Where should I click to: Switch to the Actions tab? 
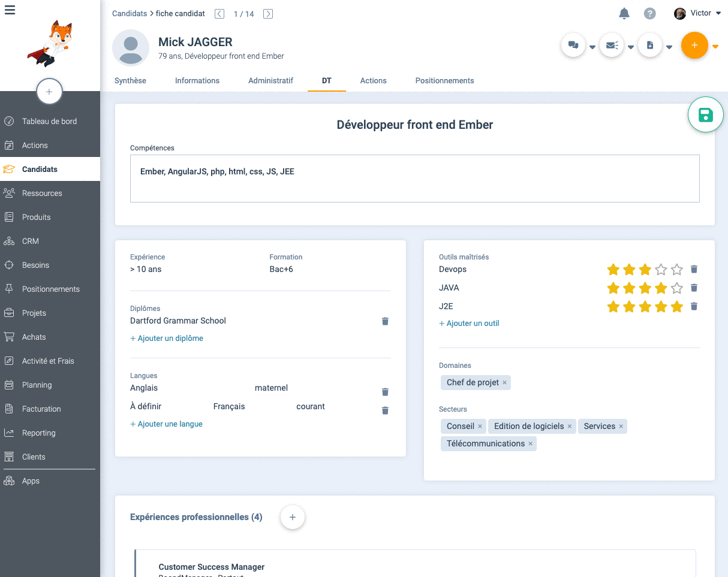tap(374, 80)
